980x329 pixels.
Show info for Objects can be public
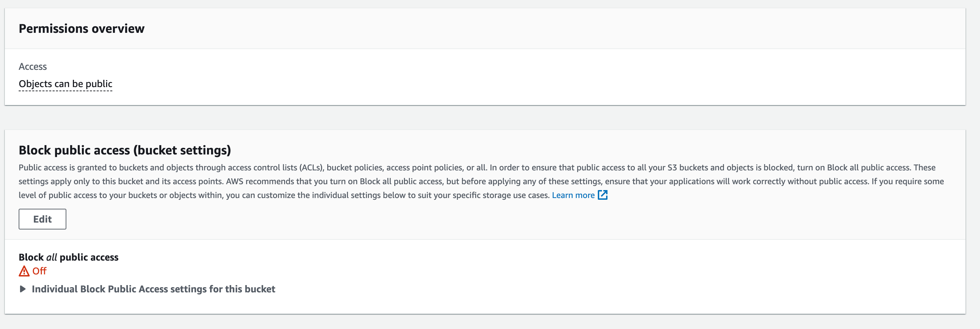coord(65,84)
